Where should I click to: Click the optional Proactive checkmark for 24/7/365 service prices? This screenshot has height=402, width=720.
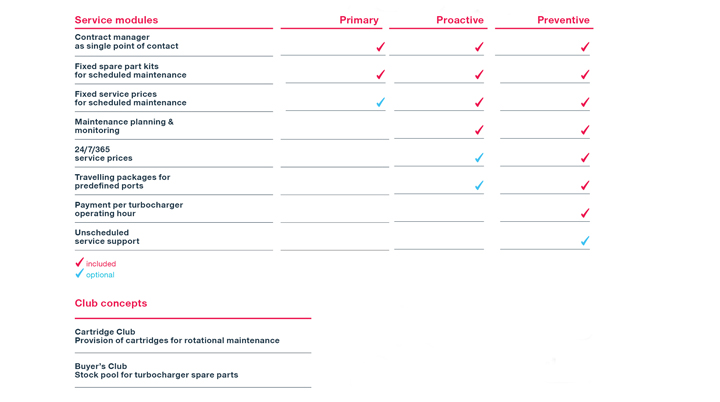click(479, 158)
